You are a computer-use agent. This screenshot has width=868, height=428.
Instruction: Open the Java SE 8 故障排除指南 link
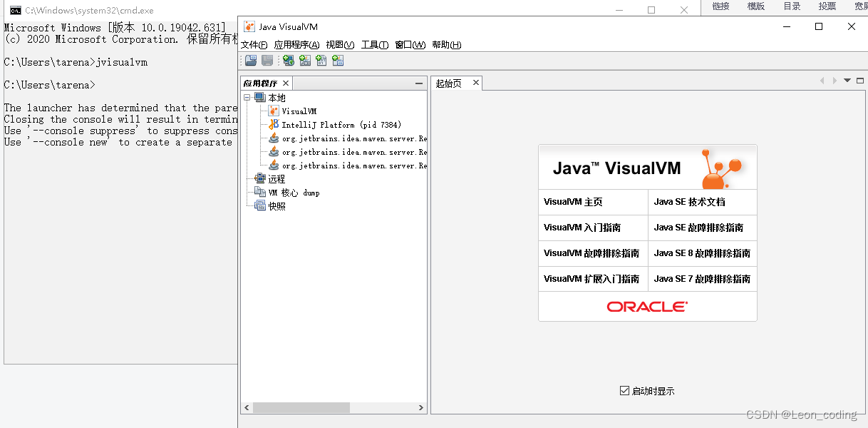[702, 253]
